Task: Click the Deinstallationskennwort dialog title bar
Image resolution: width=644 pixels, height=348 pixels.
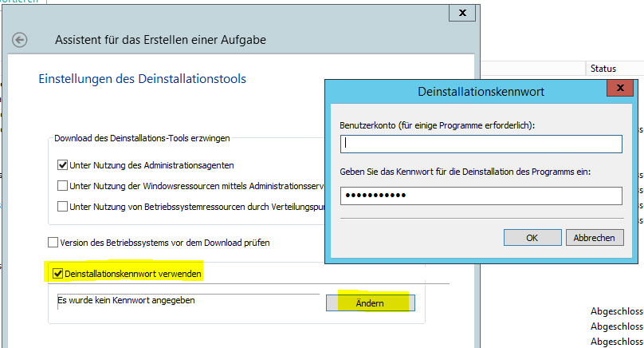Action: [x=481, y=92]
